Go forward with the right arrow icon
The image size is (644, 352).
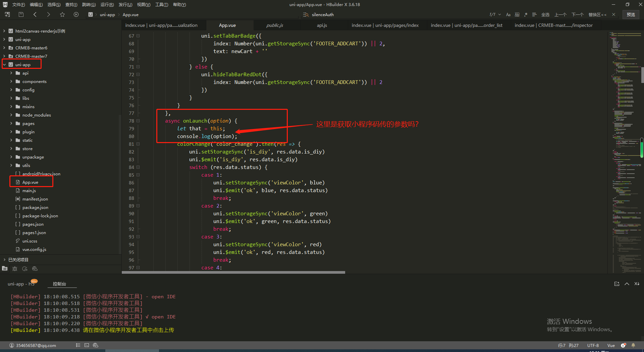(x=48, y=14)
